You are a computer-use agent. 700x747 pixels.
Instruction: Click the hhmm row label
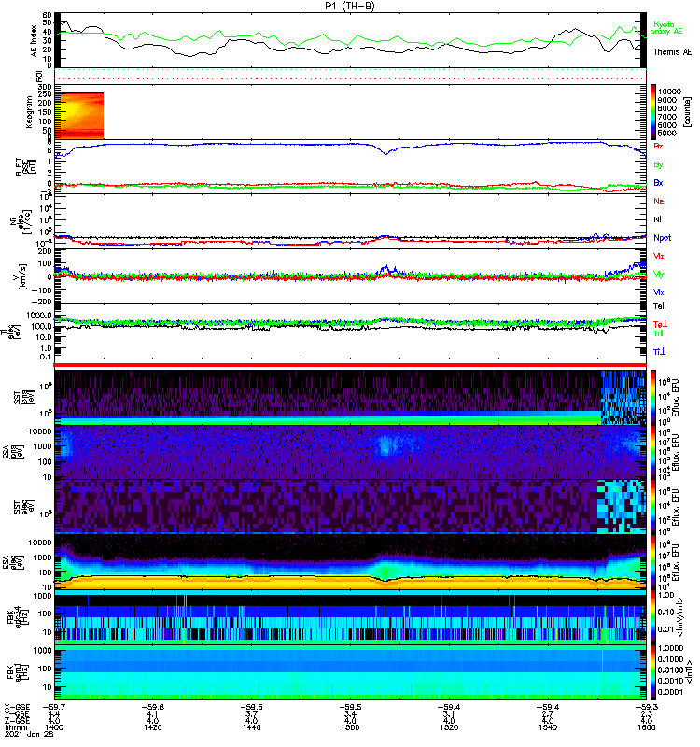14,727
